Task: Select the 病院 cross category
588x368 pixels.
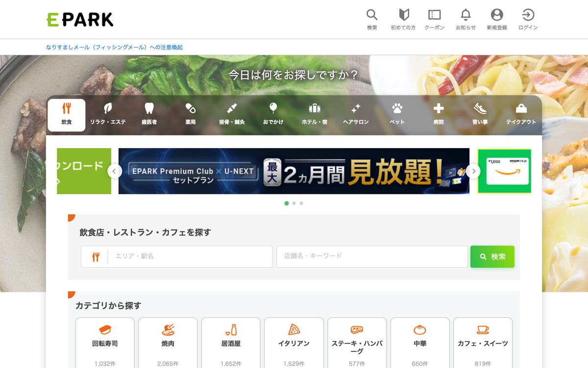Action: coord(439,115)
